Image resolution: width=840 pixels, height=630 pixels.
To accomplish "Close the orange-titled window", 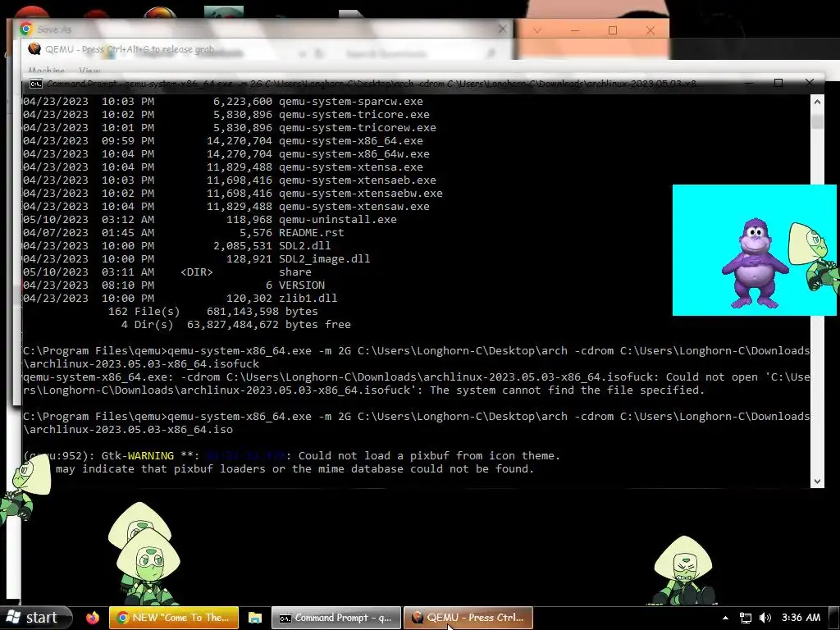I will click(x=651, y=30).
